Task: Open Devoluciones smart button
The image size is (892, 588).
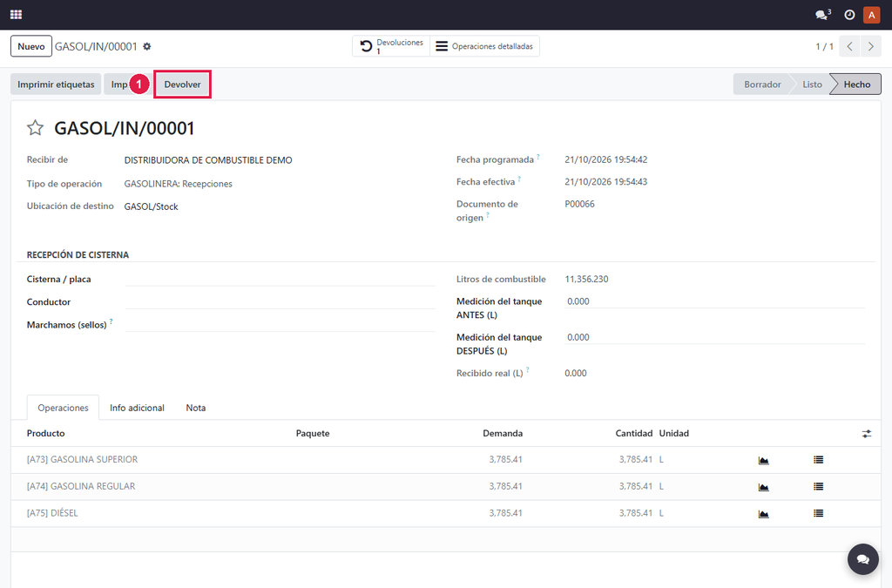Action: (x=391, y=47)
